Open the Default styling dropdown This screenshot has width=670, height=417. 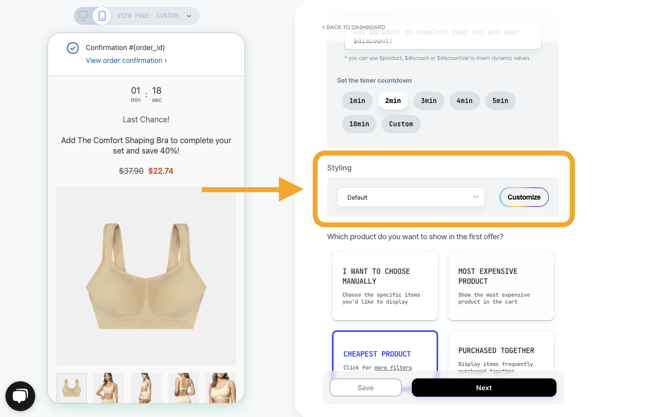[411, 197]
